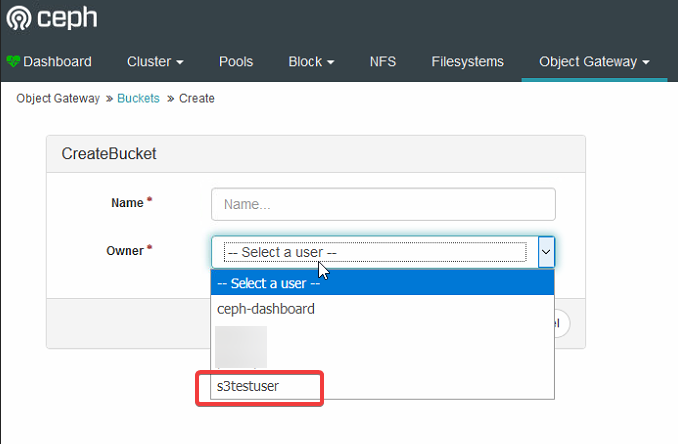Select ceph-dashboard as owner
678x444 pixels.
[x=382, y=309]
